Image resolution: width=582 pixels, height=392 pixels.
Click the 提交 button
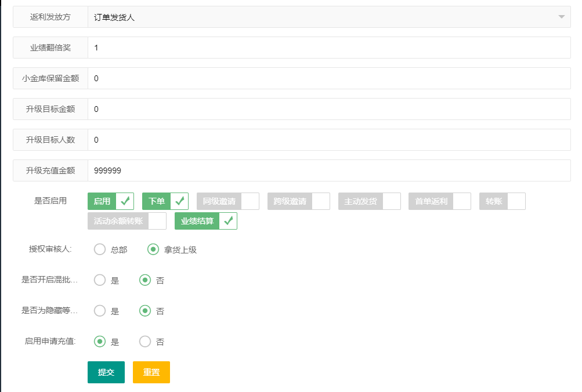click(106, 372)
